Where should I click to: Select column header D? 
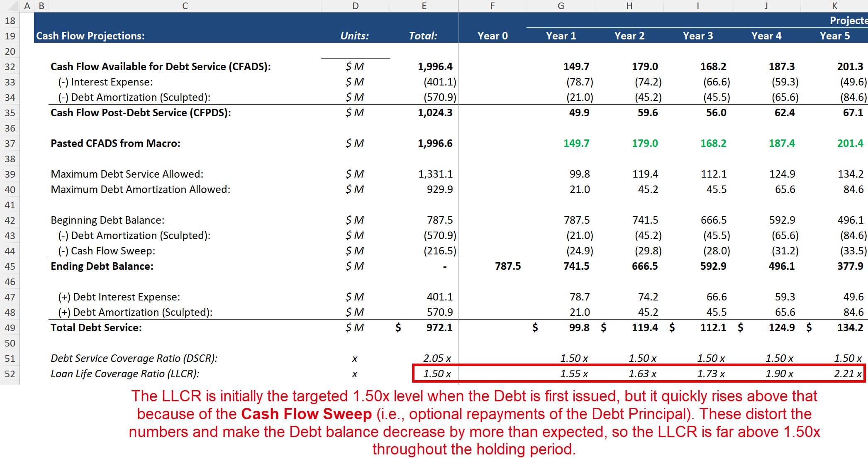[355, 6]
